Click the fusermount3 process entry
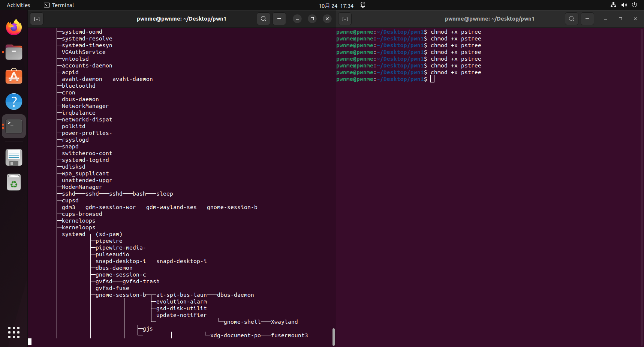The width and height of the screenshot is (644, 347). click(x=289, y=335)
